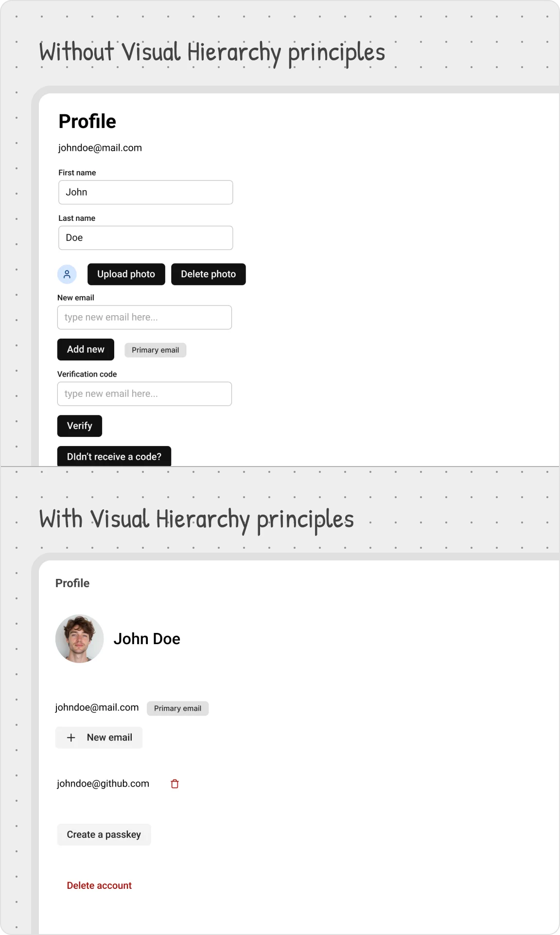Focus the Last name field containing Doe
Image resolution: width=560 pixels, height=935 pixels.
(x=145, y=238)
